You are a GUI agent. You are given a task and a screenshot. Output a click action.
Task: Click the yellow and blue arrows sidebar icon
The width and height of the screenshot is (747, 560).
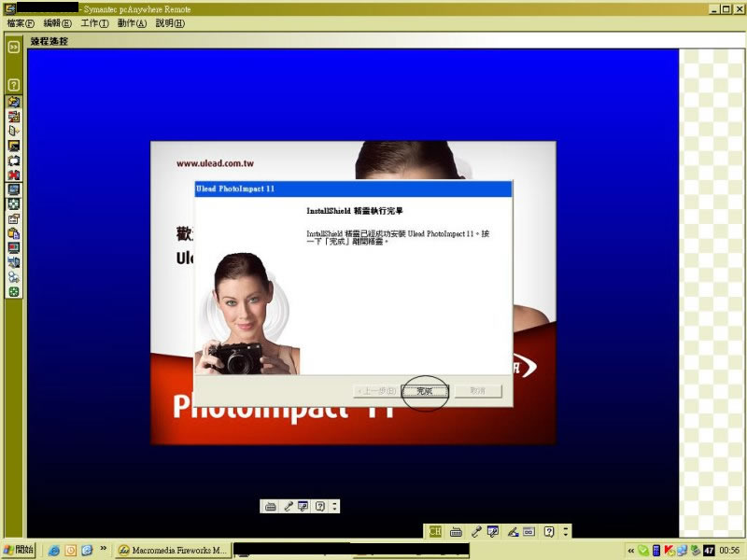pyautogui.click(x=14, y=102)
